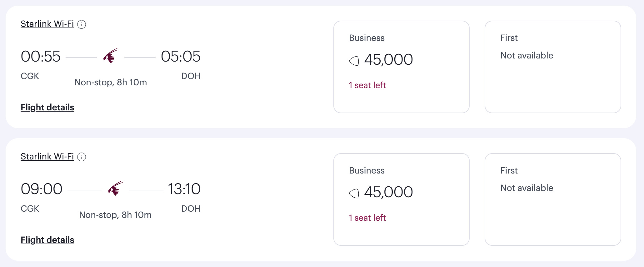This screenshot has height=267, width=644.
Task: Click the info icon beside first Starlink Wi-Fi
Action: click(82, 24)
